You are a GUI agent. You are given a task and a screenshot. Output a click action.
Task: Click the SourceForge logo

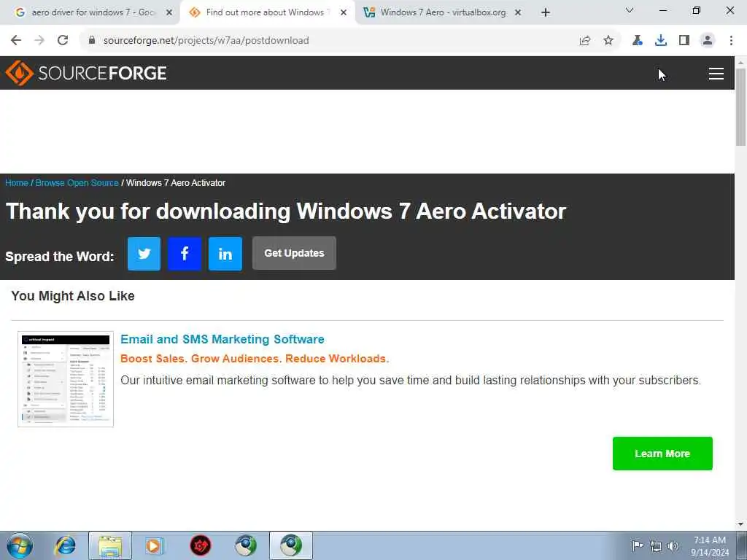[x=86, y=73]
